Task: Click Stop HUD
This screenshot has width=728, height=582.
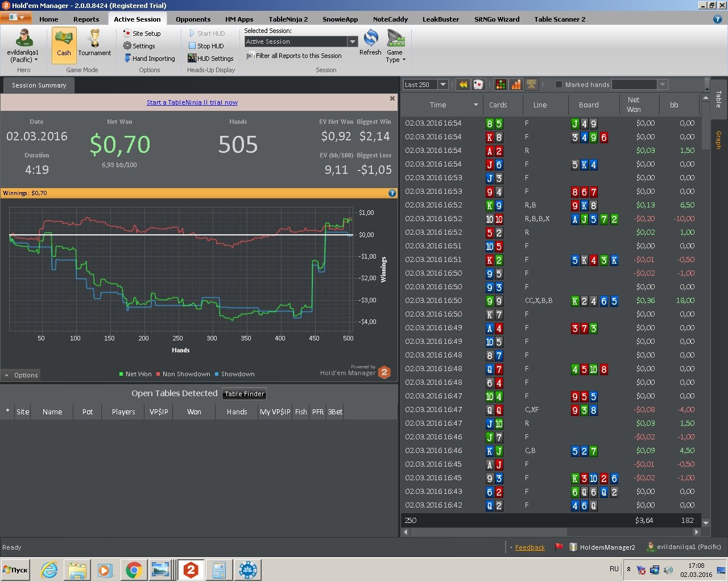Action: [x=206, y=46]
